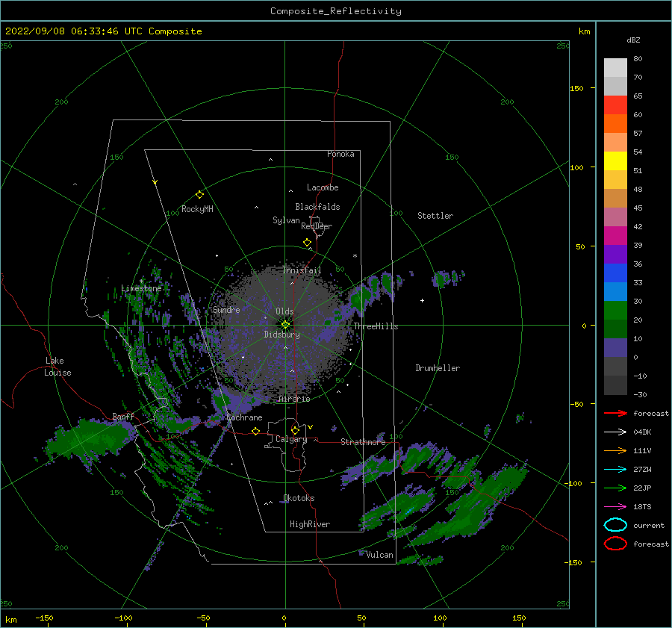Click the ThreeHills town label
This screenshot has width=672, height=628.
pos(376,326)
